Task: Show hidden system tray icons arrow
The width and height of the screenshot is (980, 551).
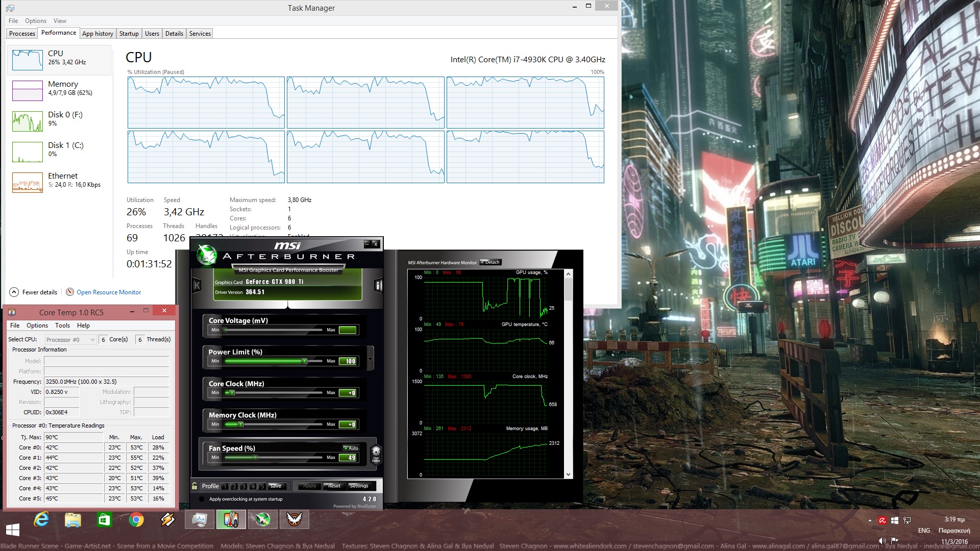Action: click(x=870, y=521)
